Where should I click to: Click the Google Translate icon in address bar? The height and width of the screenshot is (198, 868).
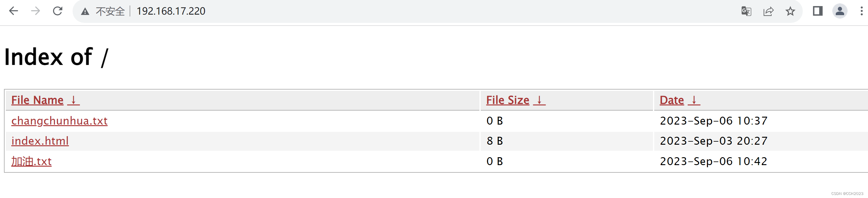click(x=746, y=11)
